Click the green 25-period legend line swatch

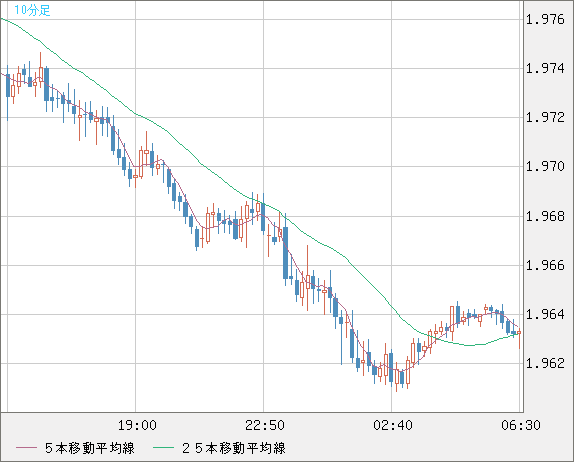point(163,448)
